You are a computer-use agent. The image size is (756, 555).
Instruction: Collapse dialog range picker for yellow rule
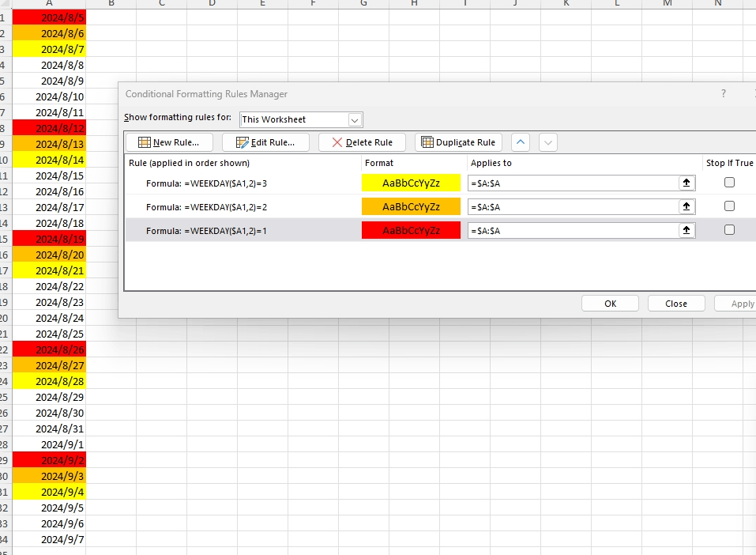click(x=686, y=183)
